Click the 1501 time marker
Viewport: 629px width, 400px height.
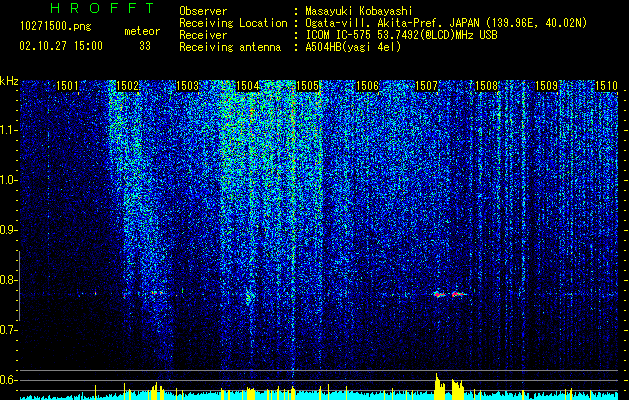pyautogui.click(x=67, y=86)
